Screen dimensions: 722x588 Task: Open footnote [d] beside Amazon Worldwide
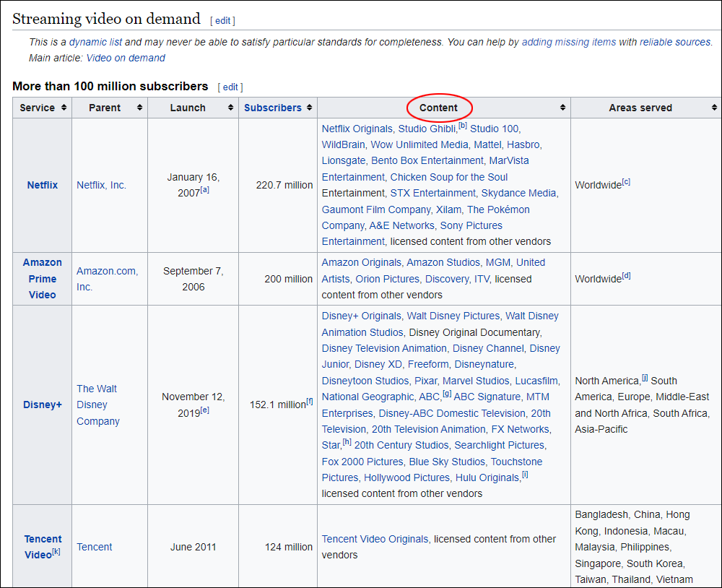tap(626, 275)
